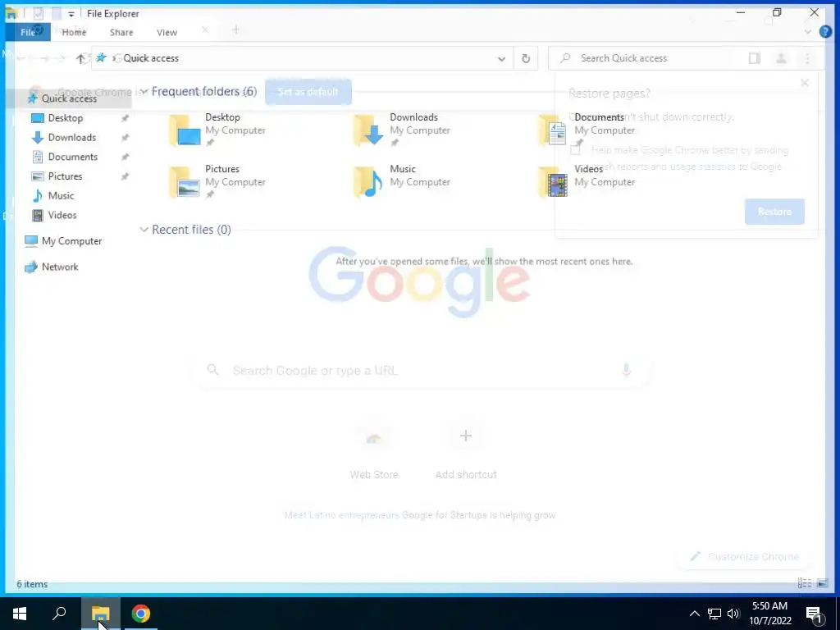Close Chrome's Restore pages bubble

[804, 83]
